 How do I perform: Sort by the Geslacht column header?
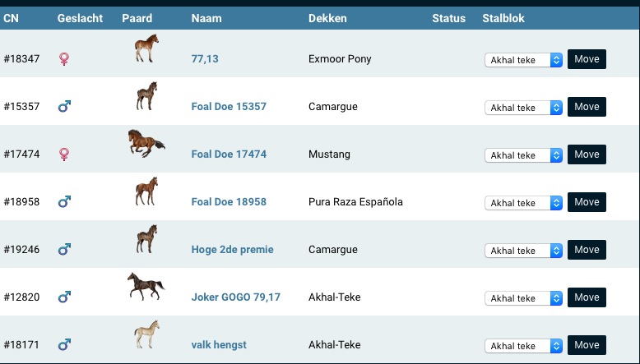(80, 18)
